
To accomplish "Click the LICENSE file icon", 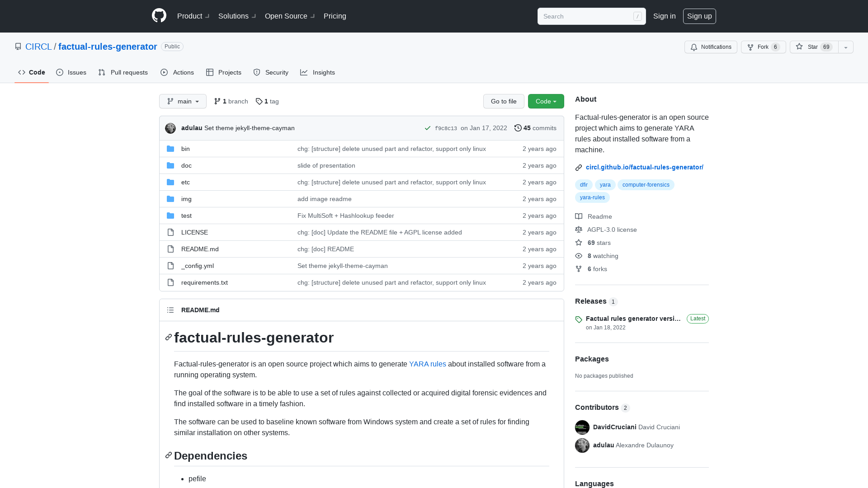I will (x=170, y=232).
